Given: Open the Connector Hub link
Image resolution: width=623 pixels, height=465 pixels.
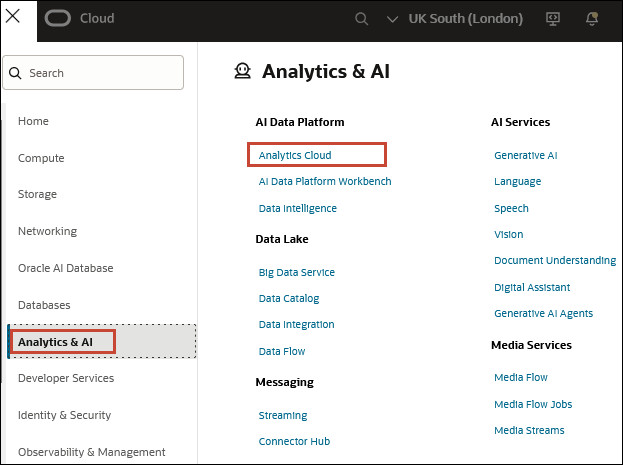Looking at the screenshot, I should (294, 441).
